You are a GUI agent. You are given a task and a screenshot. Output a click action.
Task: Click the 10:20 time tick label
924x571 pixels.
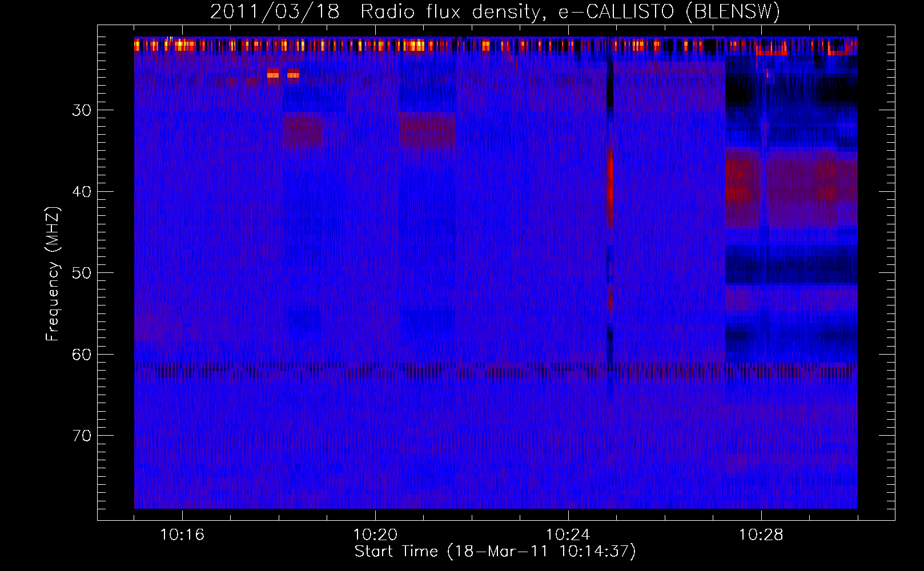click(375, 535)
